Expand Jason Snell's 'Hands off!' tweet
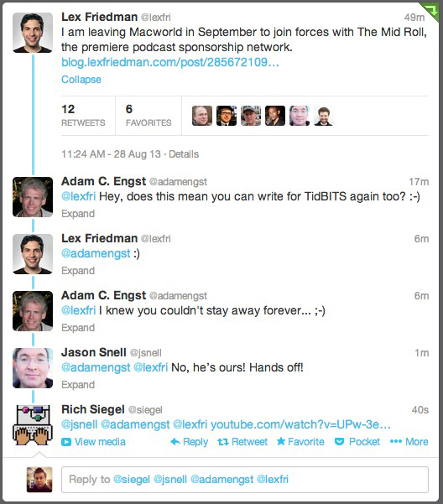This screenshot has height=504, width=443. click(78, 384)
